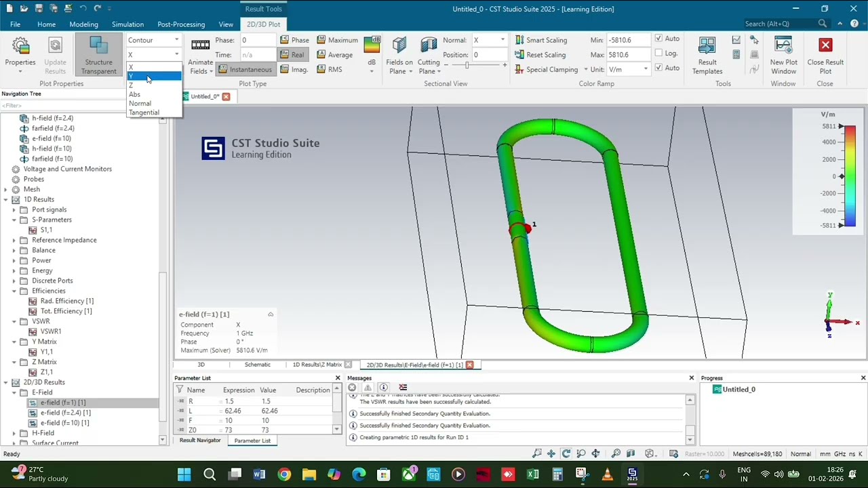Toggle Instantaneous plot mode
The width and height of the screenshot is (868, 488).
[245, 70]
